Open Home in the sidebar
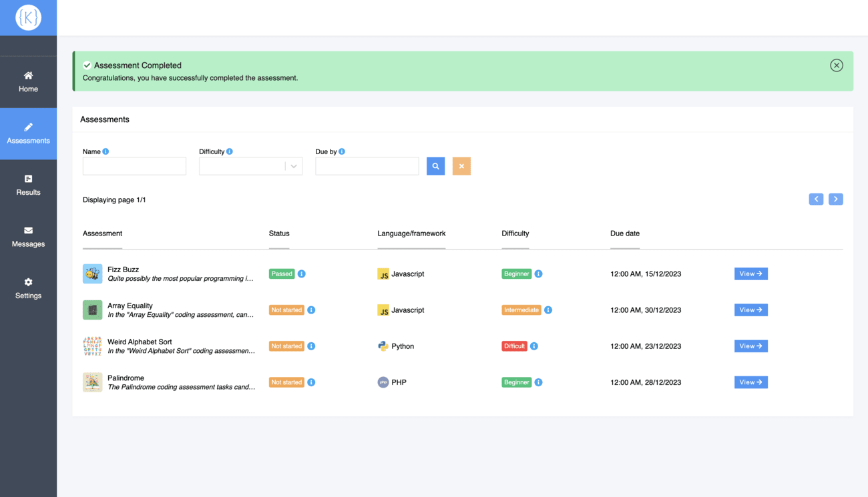The image size is (868, 497). (x=28, y=82)
